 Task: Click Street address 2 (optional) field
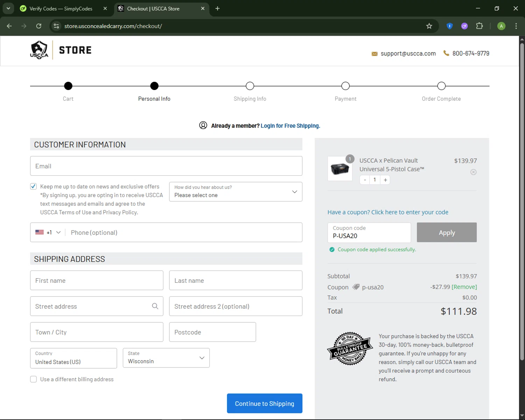[236, 306]
